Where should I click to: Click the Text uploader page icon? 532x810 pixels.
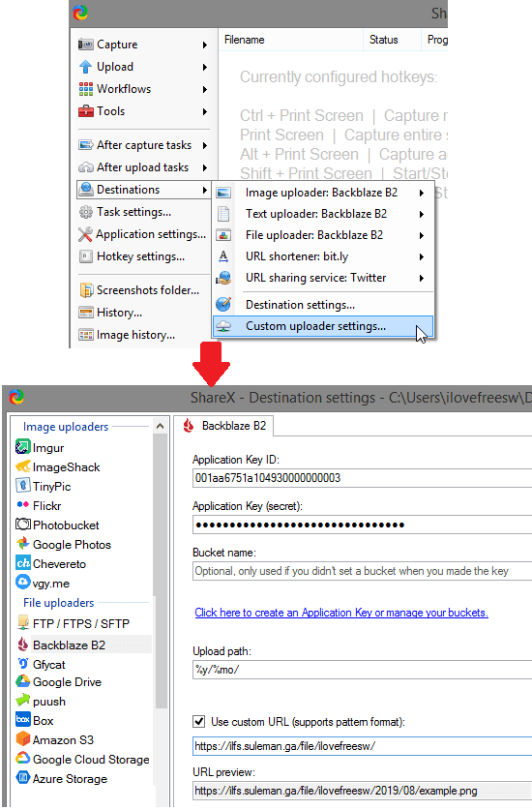tap(223, 214)
